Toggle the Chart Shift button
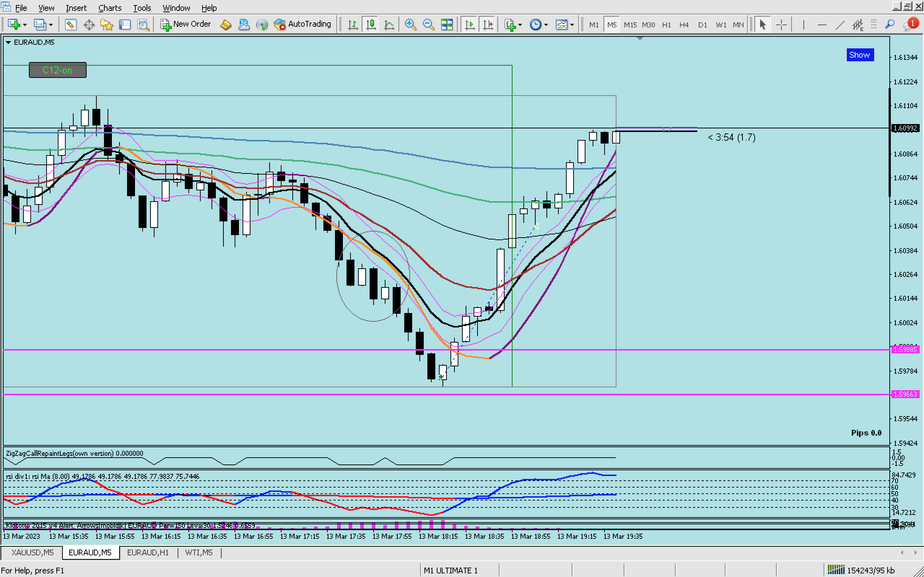This screenshot has width=924, height=577. point(488,25)
